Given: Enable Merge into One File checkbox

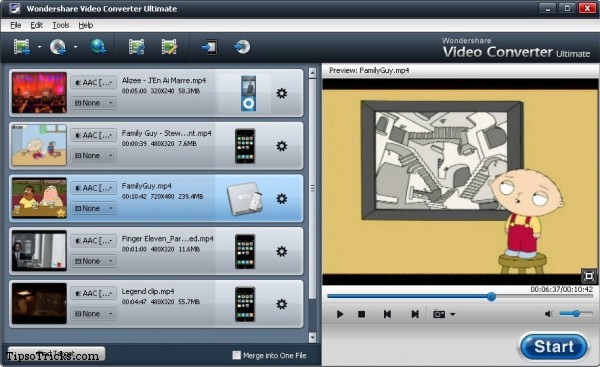Looking at the screenshot, I should pos(237,355).
